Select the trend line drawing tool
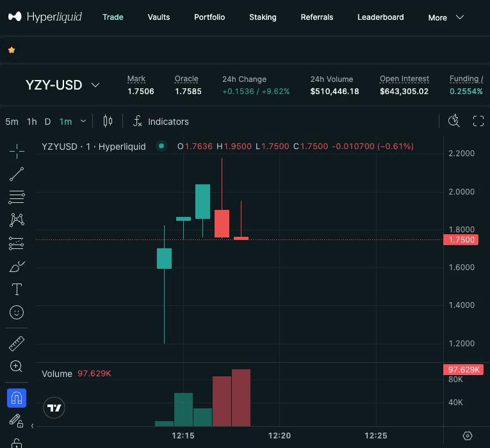Viewport: 490px width, 448px height. [x=17, y=174]
